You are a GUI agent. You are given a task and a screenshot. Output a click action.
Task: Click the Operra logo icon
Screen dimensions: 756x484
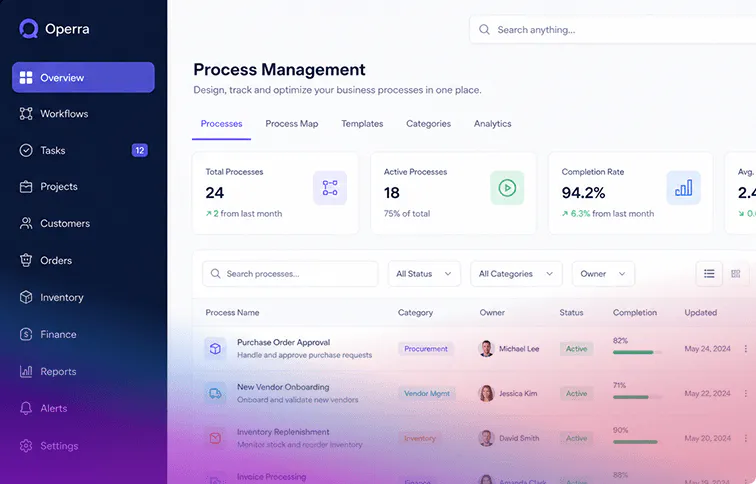coord(28,29)
